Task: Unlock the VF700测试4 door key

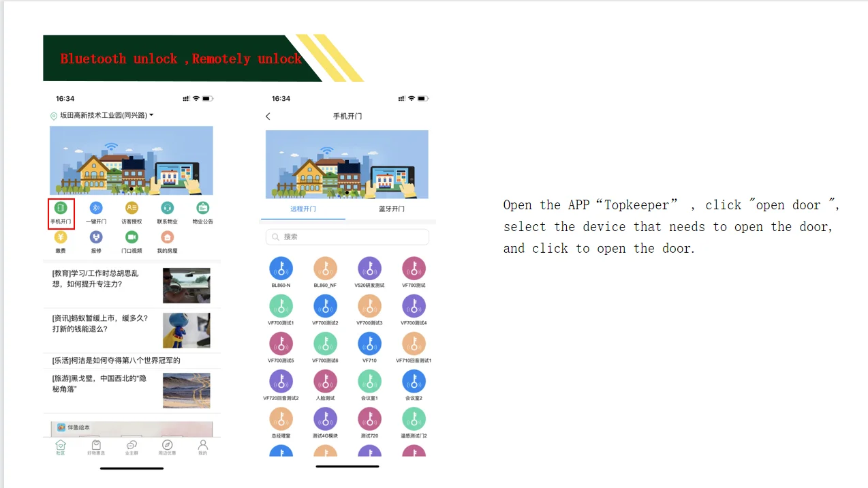Action: tap(414, 306)
